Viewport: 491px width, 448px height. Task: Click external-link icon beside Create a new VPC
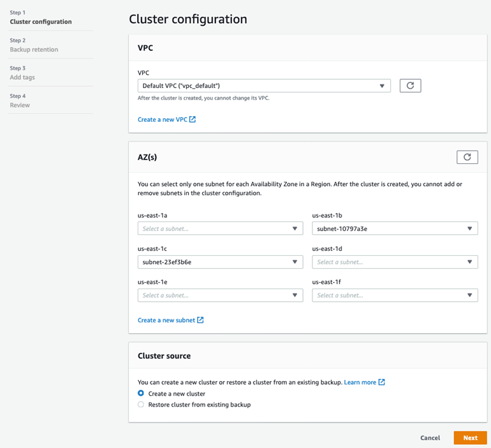click(193, 119)
